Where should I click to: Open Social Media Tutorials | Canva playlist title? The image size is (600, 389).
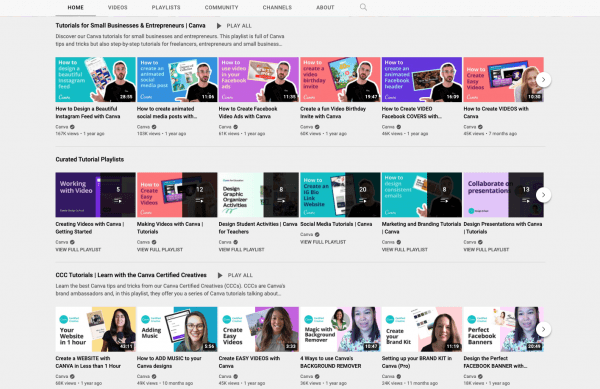click(x=336, y=224)
